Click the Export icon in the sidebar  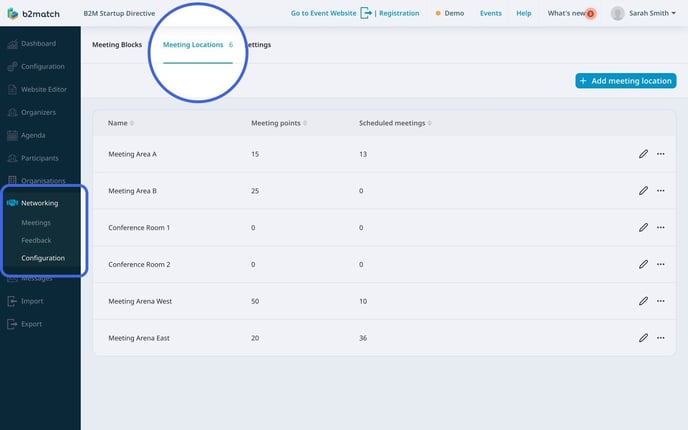point(12,324)
